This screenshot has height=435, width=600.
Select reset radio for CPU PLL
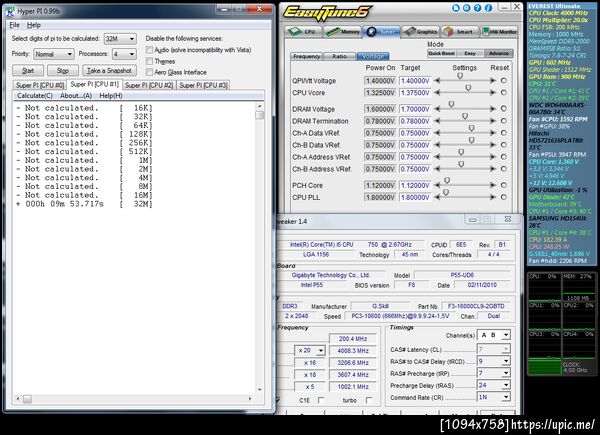[504, 197]
